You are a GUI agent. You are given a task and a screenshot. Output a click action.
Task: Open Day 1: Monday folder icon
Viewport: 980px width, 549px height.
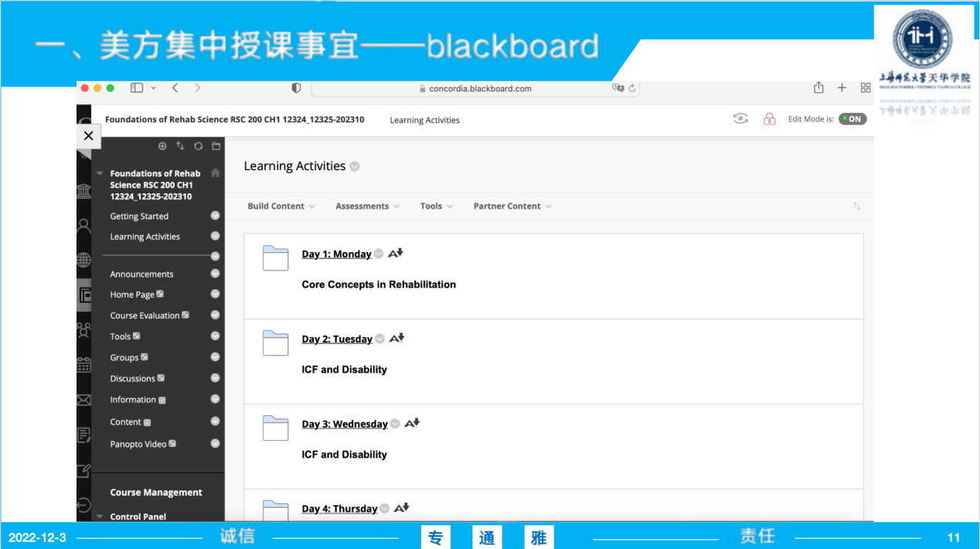point(275,257)
